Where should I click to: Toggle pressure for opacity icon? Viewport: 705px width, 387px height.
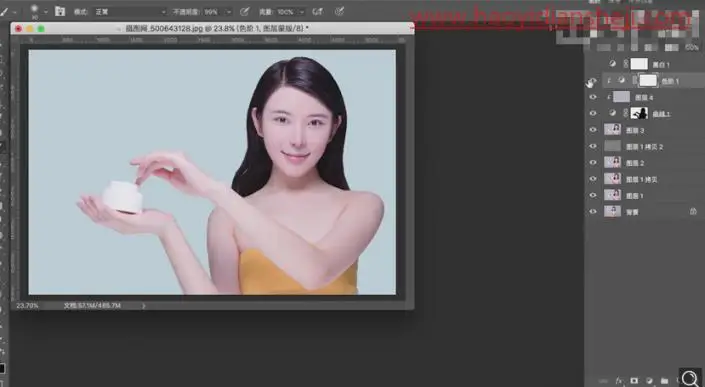pyautogui.click(x=245, y=12)
